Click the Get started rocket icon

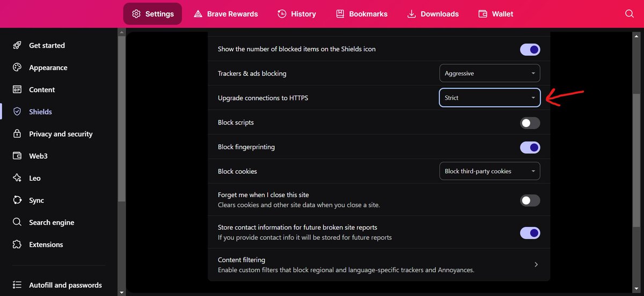[x=17, y=46]
